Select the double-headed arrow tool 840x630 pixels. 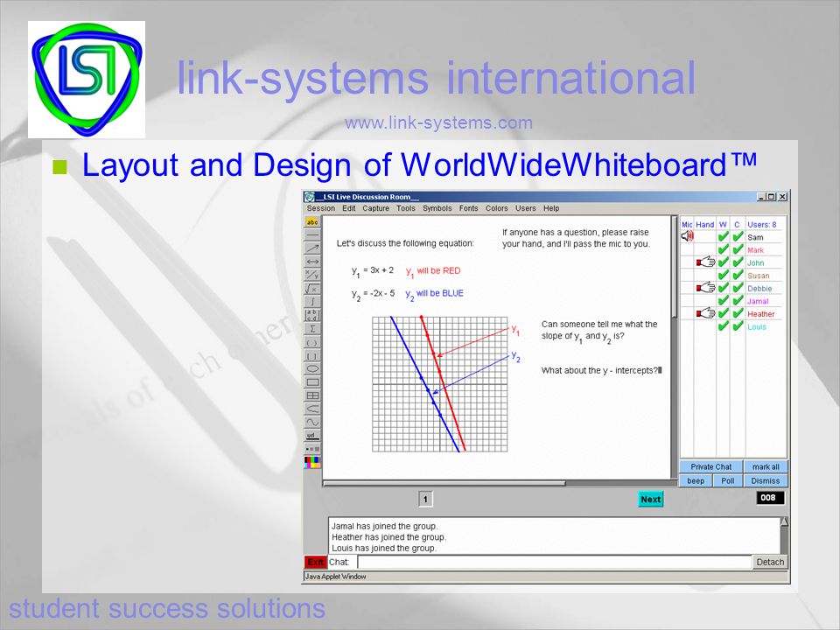tap(312, 262)
